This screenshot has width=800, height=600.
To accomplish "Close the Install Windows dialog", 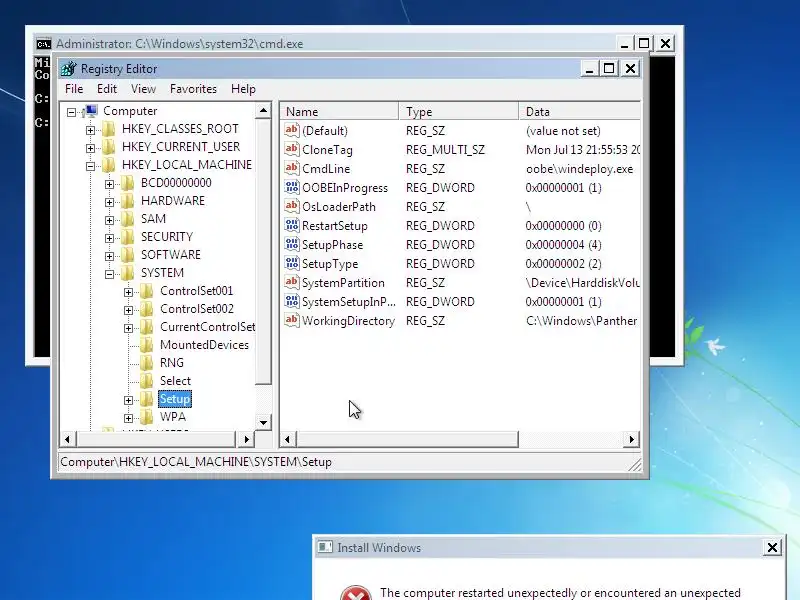I will click(772, 547).
